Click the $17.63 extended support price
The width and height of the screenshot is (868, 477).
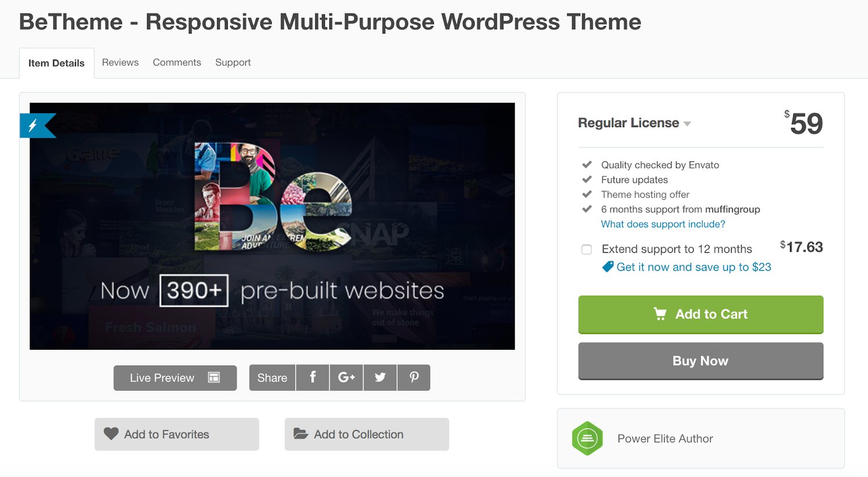(x=801, y=247)
